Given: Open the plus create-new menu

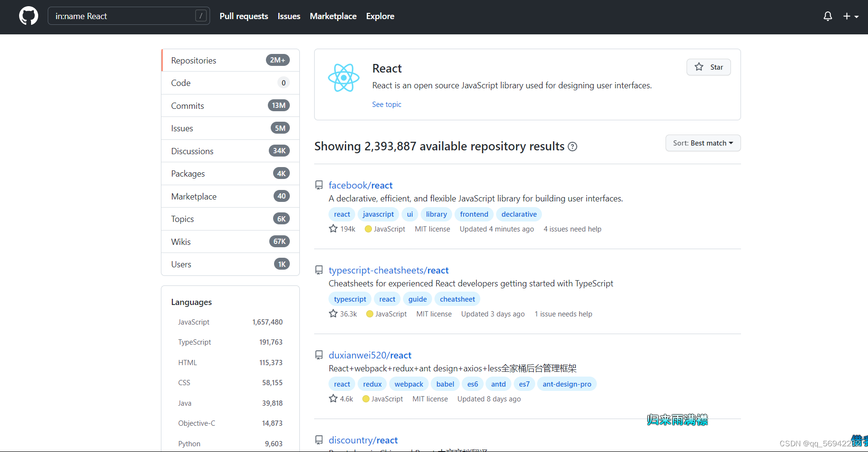Looking at the screenshot, I should 851,16.
